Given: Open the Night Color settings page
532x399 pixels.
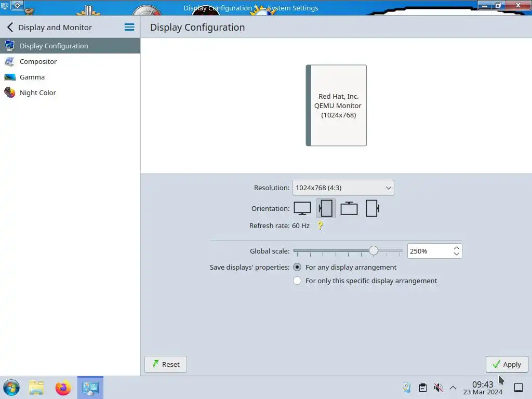Looking at the screenshot, I should (x=70, y=92).
